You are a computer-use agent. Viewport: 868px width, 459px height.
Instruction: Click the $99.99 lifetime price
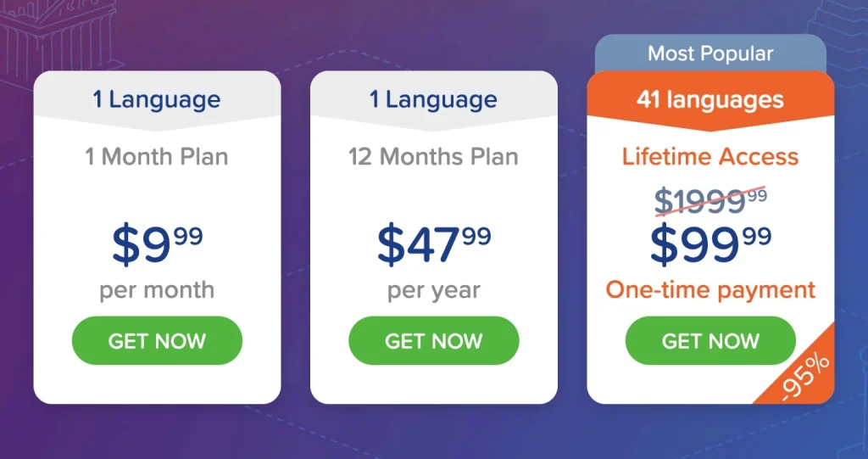click(710, 242)
